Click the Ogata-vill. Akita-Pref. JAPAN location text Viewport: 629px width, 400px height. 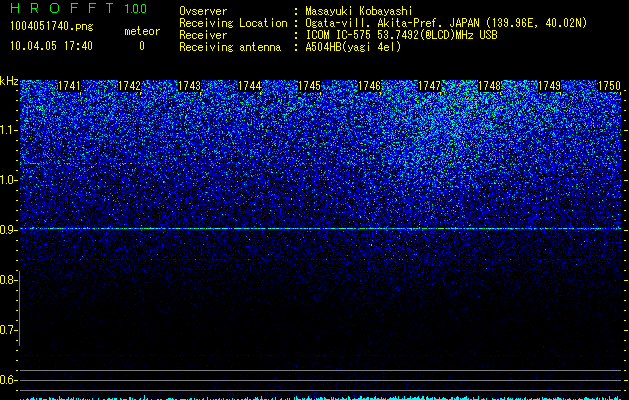(446, 23)
